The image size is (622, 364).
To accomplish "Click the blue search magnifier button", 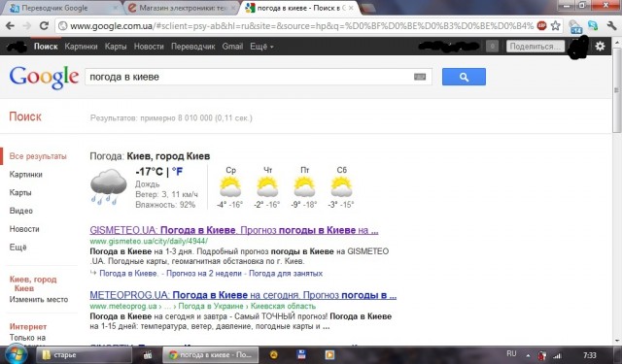I will click(x=464, y=77).
